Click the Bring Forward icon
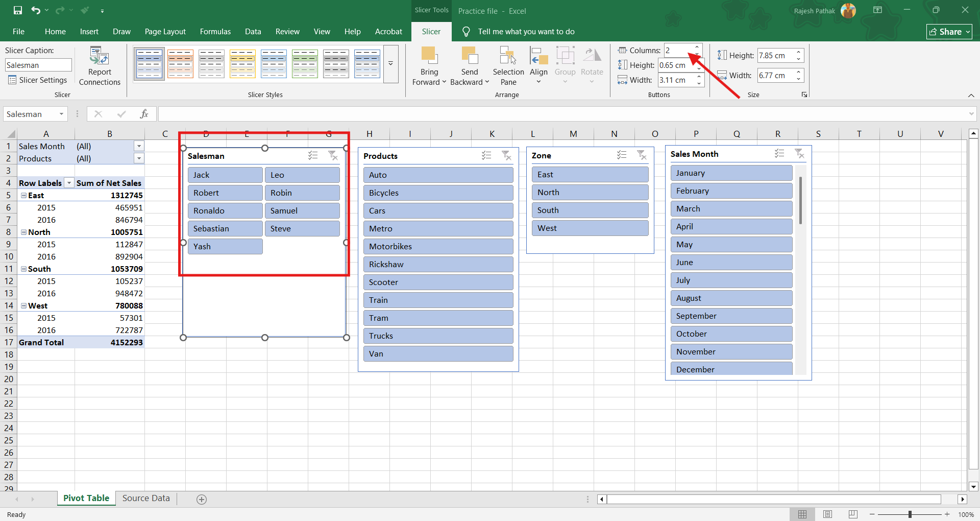980x521 pixels. point(429,56)
